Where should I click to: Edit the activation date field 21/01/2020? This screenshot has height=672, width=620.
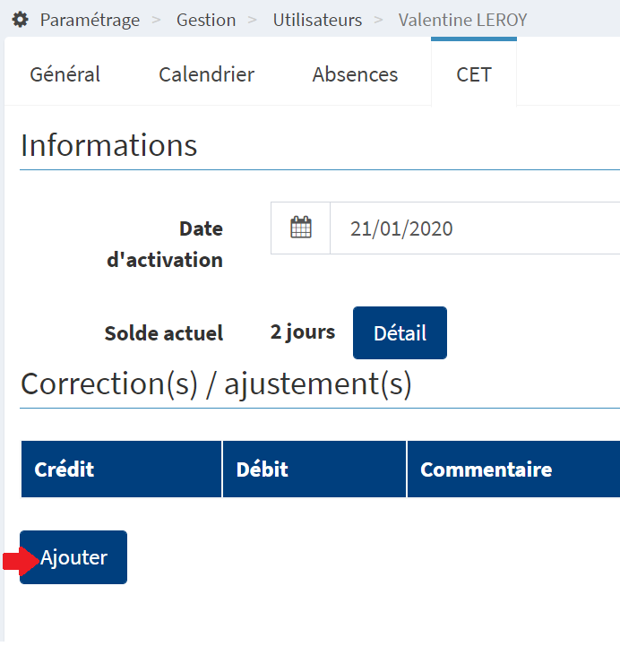coord(475,228)
